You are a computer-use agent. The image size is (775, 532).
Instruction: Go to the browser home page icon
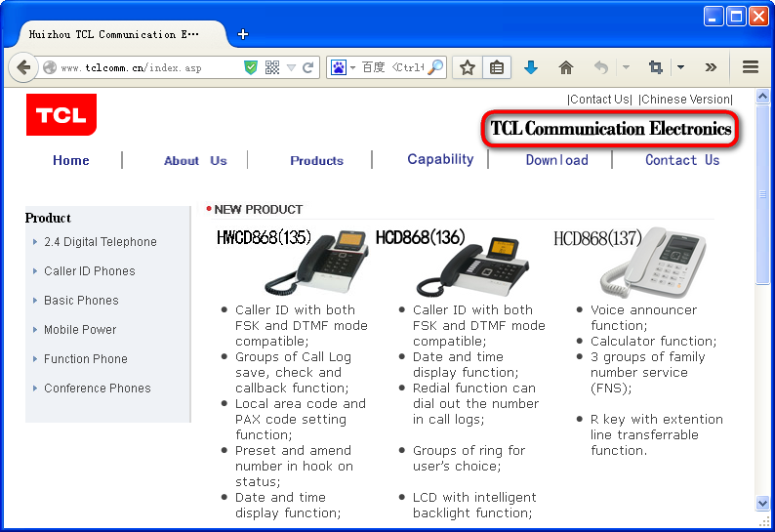[x=566, y=67]
